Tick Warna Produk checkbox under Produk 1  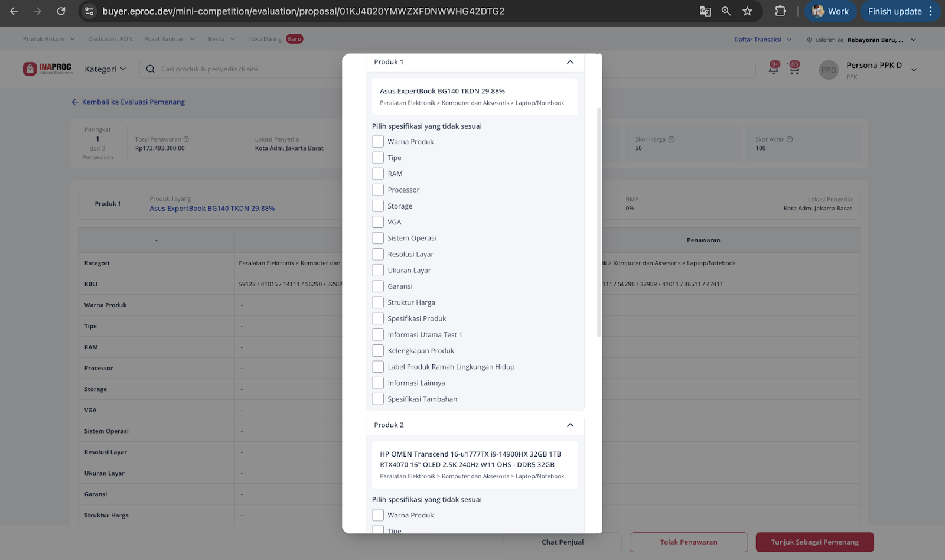(x=378, y=142)
